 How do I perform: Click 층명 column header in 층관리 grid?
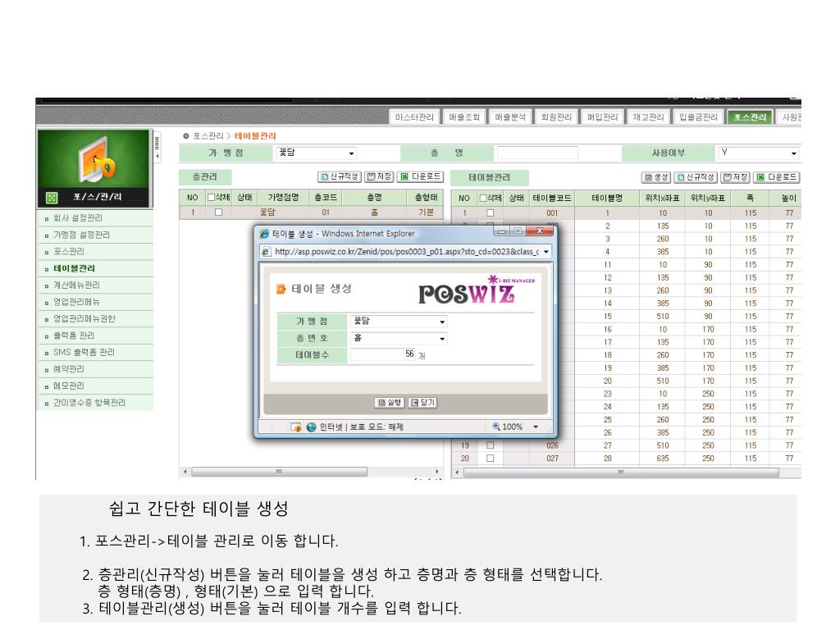coord(374,198)
